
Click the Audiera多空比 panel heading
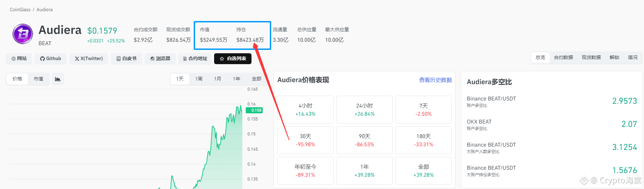489,82
